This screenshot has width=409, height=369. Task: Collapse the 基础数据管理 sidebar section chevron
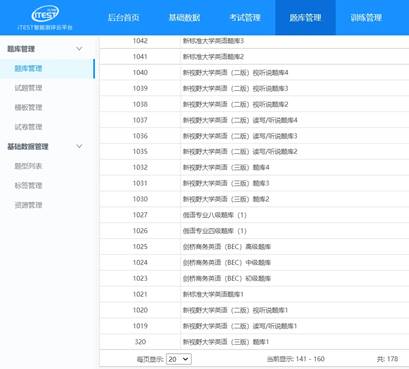pos(79,146)
